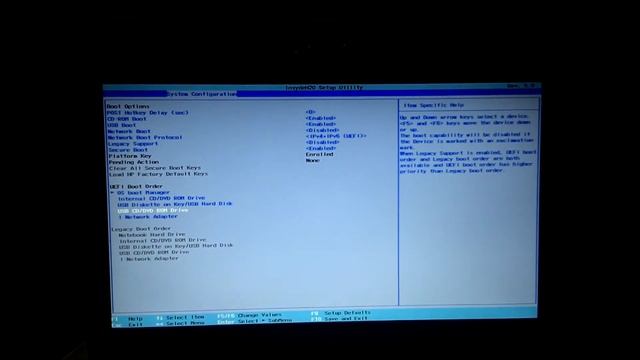Click the Esc Exit hint in footer
This screenshot has width=640, height=360.
pos(128,325)
